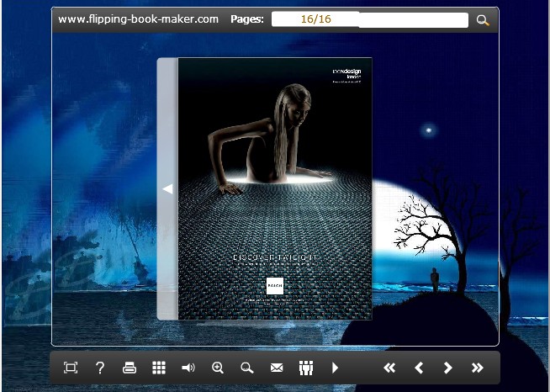Open the www.flipping-book-maker.com link
Viewport: 550px width, 392px height.
(138, 19)
